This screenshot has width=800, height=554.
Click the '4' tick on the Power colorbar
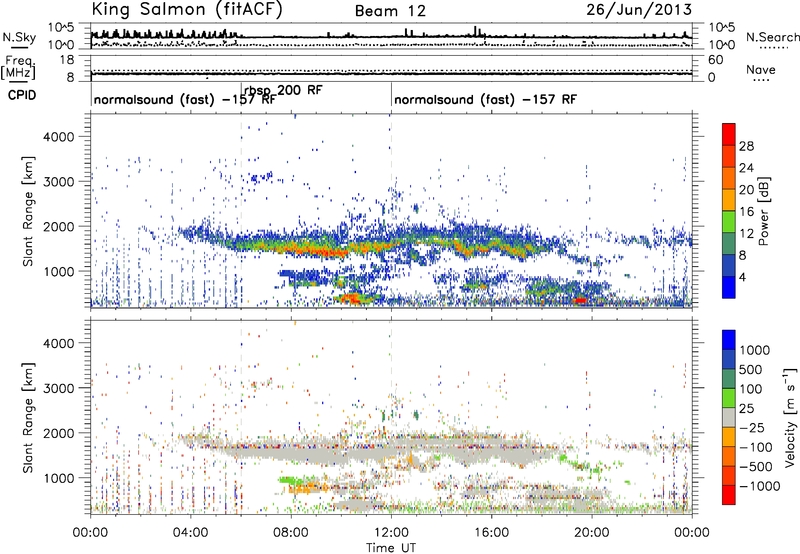click(742, 277)
